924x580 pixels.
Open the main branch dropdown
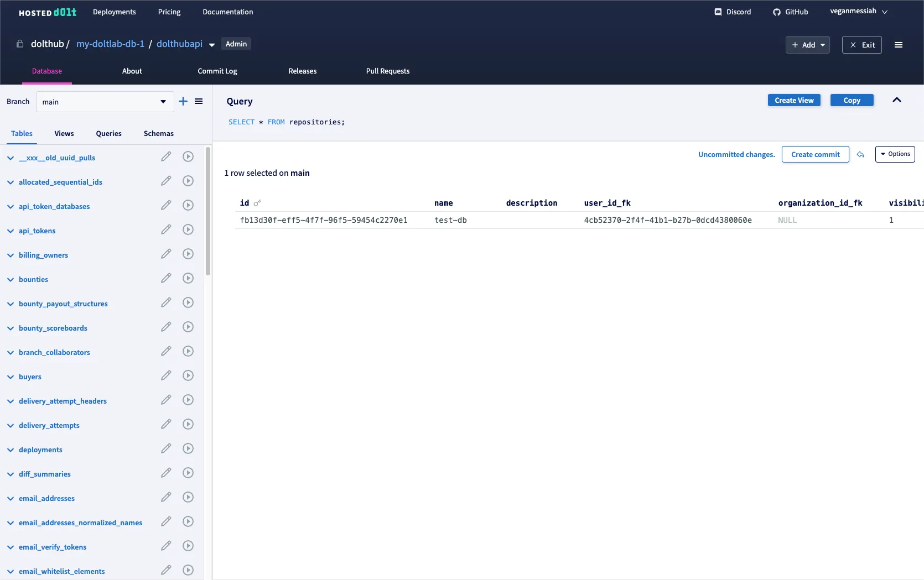pos(105,102)
